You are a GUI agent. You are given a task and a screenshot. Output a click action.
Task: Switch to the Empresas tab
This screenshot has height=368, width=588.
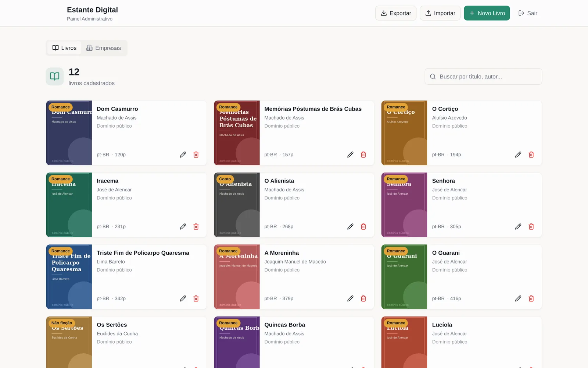[104, 48]
